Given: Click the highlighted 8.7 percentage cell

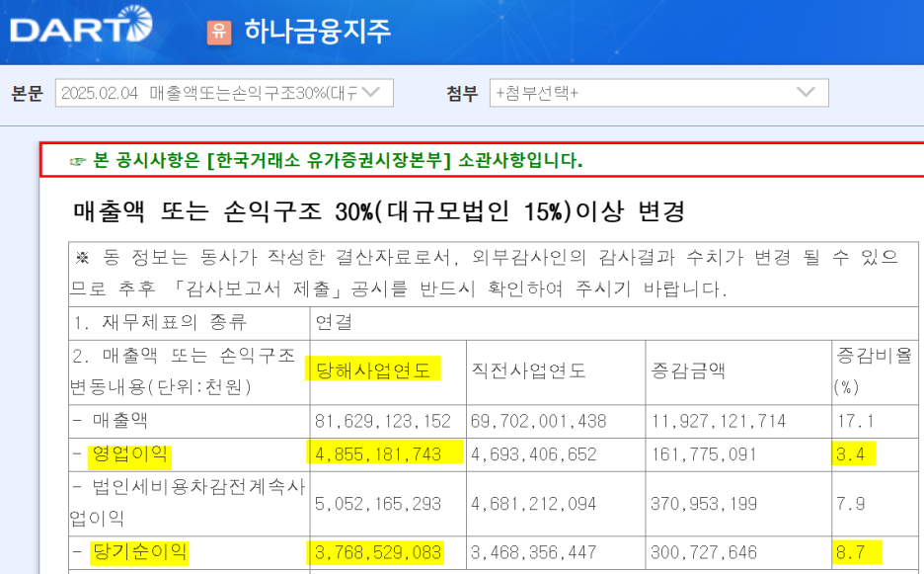Looking at the screenshot, I should tap(850, 553).
